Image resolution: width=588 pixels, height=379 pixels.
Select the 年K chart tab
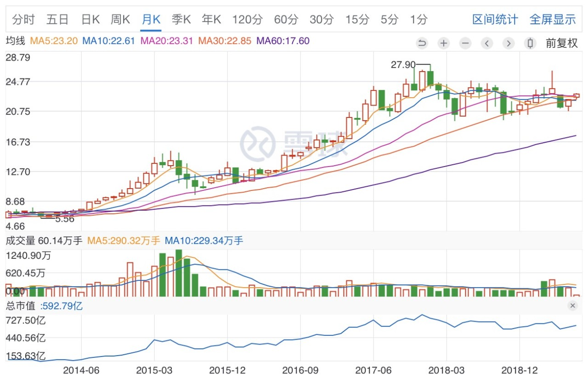coord(211,19)
